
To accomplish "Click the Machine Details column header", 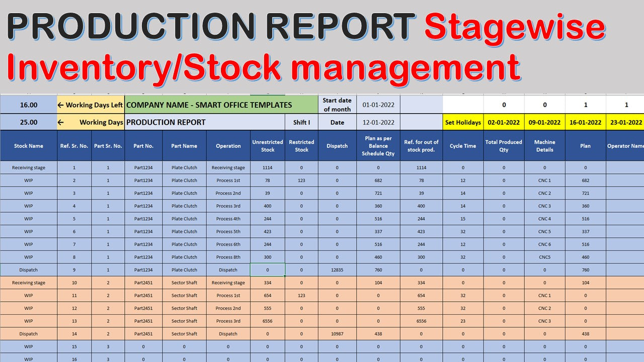I will (x=545, y=146).
